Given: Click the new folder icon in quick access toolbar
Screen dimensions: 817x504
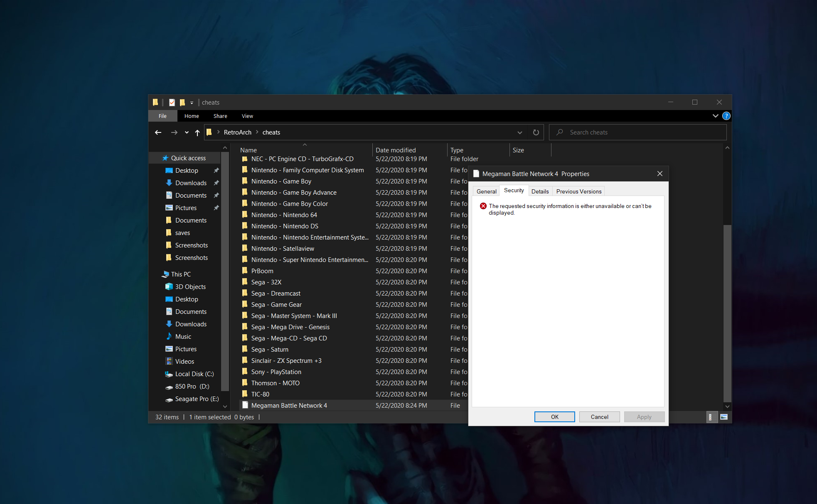Looking at the screenshot, I should click(x=182, y=102).
